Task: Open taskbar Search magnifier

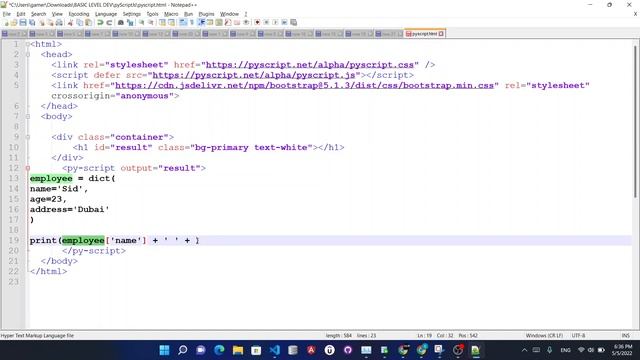Action: [183, 350]
